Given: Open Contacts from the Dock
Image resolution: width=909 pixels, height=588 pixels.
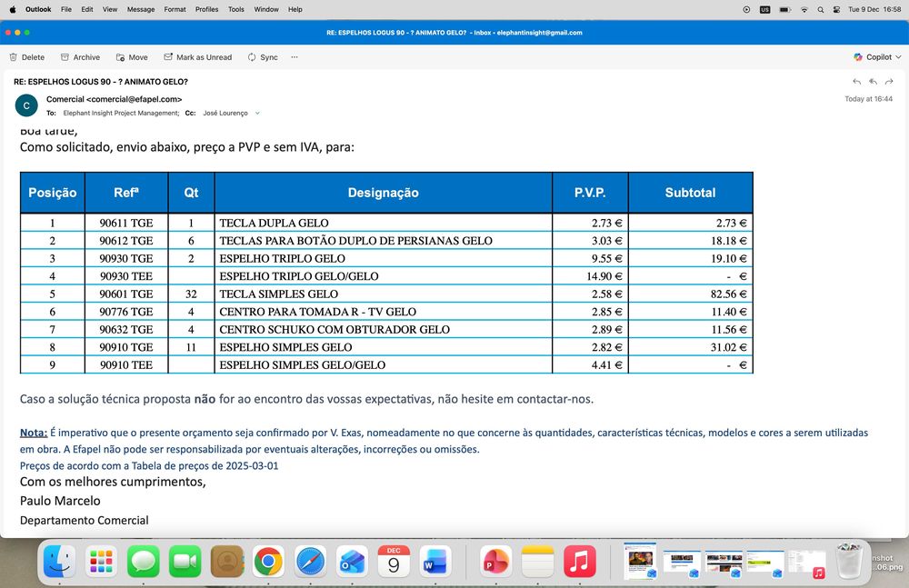Looking at the screenshot, I should click(226, 562).
